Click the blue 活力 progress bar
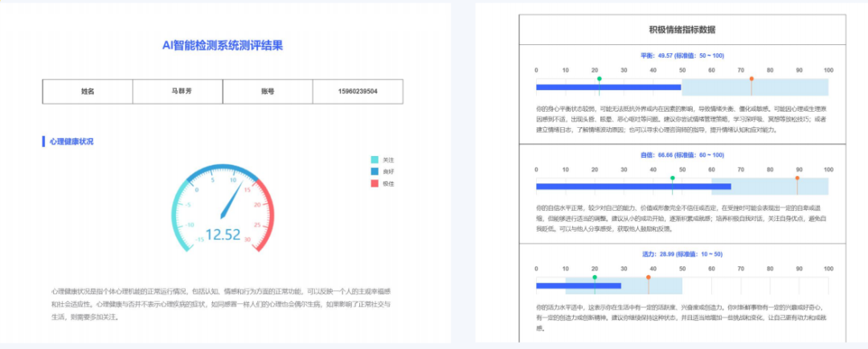Image resolution: width=868 pixels, height=349 pixels. point(579,285)
